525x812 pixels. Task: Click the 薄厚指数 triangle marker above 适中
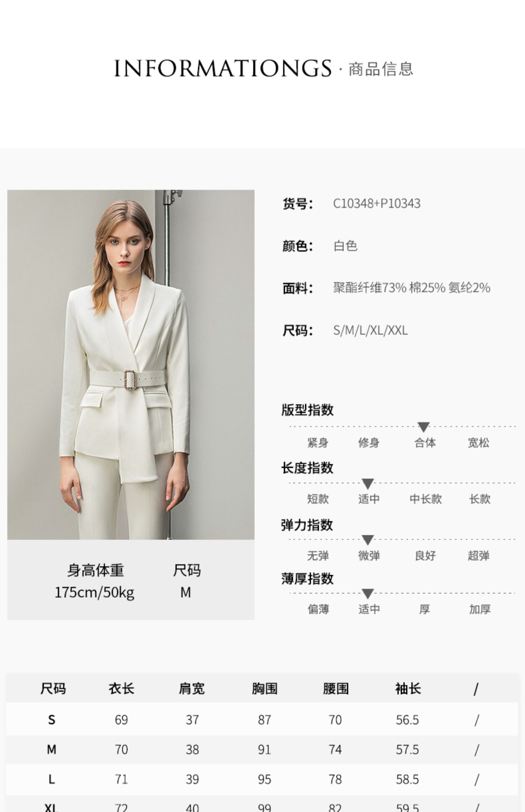click(367, 594)
